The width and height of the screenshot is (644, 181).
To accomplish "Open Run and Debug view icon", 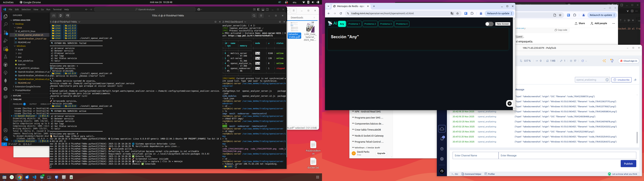I will [x=6, y=41].
